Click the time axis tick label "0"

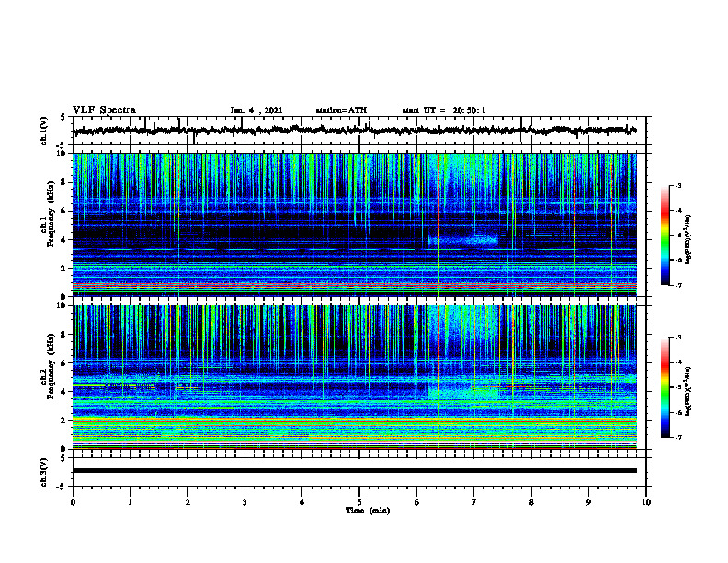[73, 502]
